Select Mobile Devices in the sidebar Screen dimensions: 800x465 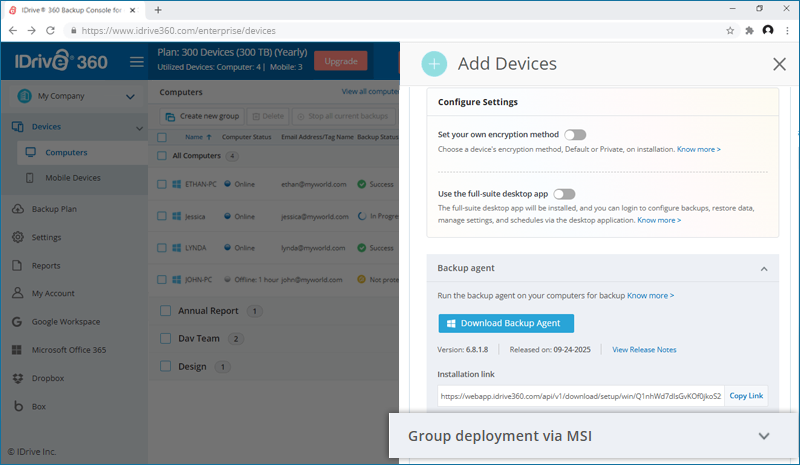[72, 178]
